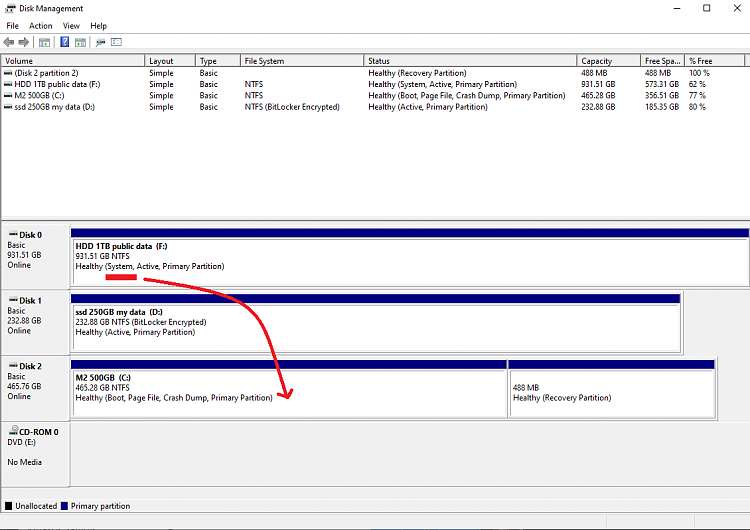Select the Disk 1 header panel
This screenshot has width=750, height=530.
pyautogui.click(x=36, y=322)
